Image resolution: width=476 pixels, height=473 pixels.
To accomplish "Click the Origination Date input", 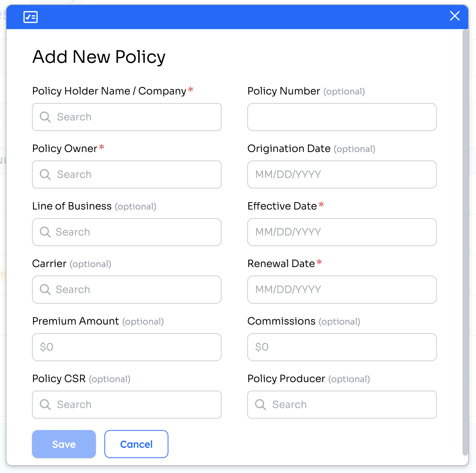I will pyautogui.click(x=342, y=175).
